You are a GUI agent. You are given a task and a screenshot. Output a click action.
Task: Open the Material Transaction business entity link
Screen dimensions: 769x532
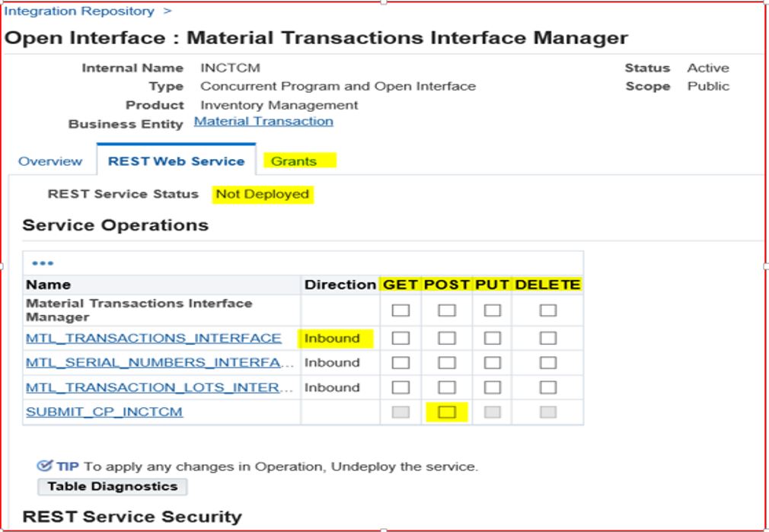263,121
